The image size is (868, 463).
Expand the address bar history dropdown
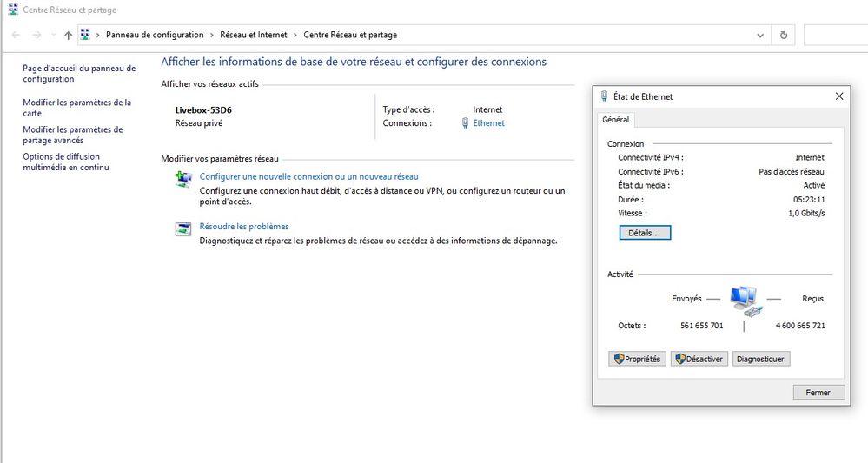(760, 35)
